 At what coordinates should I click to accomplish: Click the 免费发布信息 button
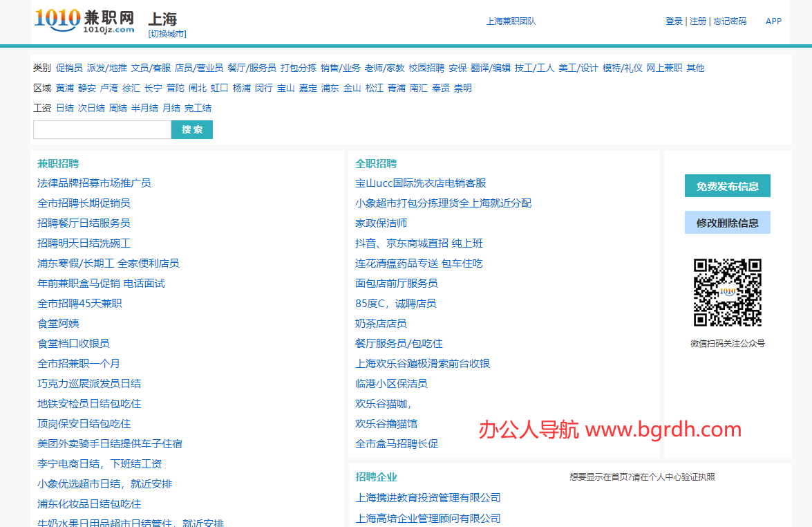point(727,186)
